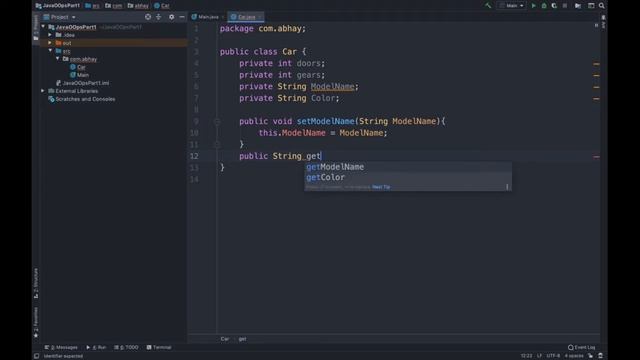Click the rightmost icon in the status bar
The image size is (640, 360).
pyautogui.click(x=600, y=356)
